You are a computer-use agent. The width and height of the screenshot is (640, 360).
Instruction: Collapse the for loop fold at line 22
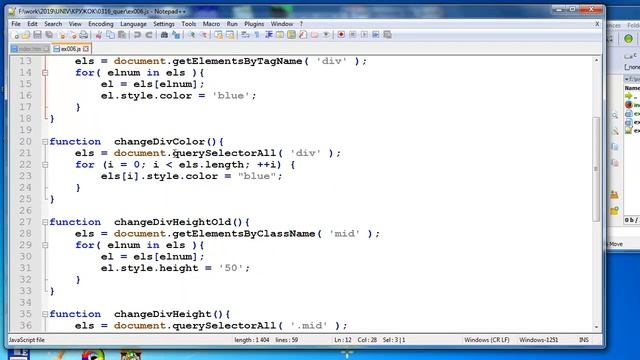click(45, 165)
